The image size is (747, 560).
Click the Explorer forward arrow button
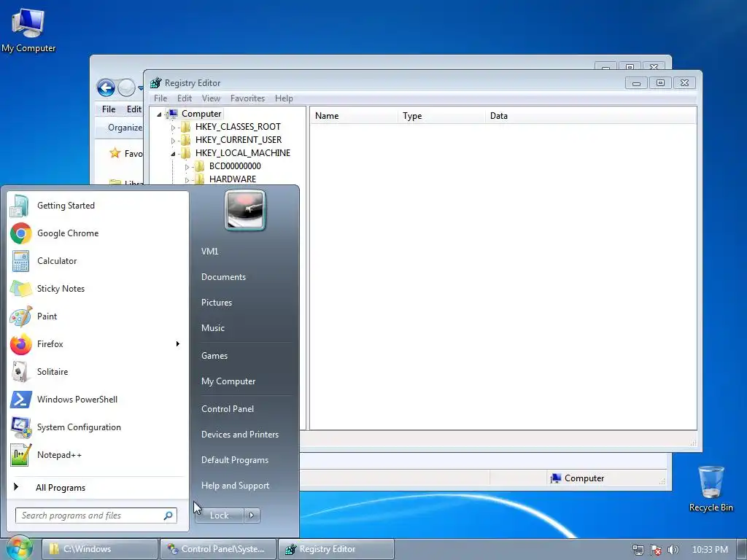pos(126,87)
